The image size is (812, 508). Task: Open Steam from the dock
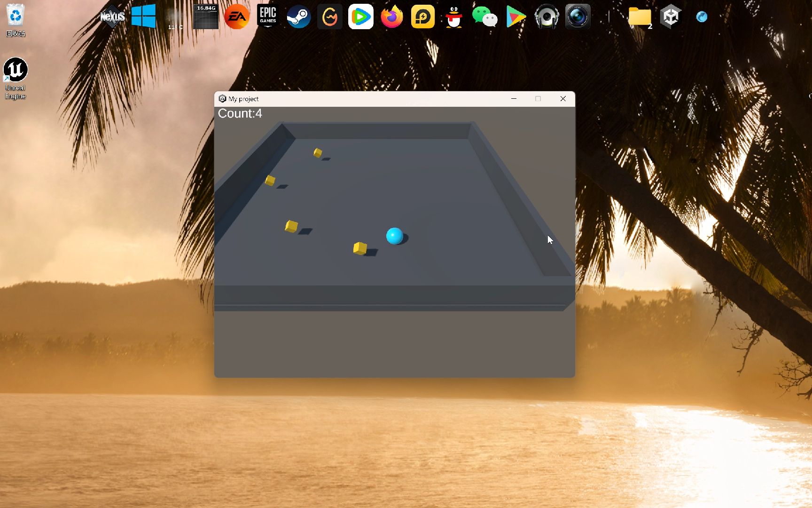(x=299, y=17)
